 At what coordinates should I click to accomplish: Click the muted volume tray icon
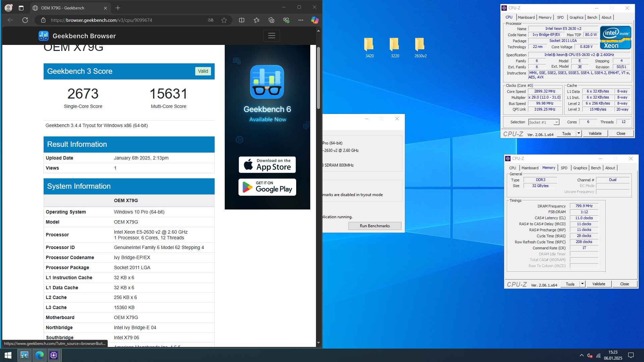tap(590, 355)
